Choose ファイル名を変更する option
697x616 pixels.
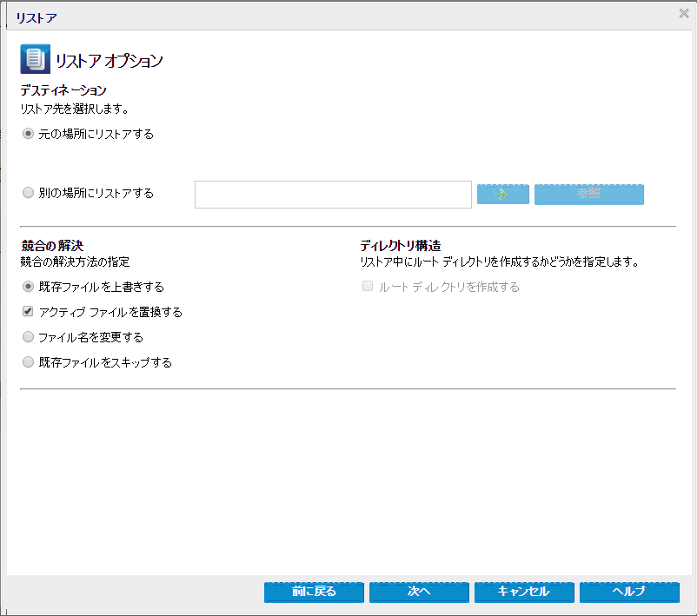click(x=28, y=337)
